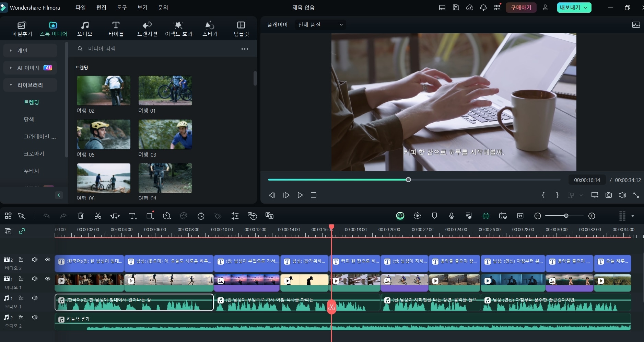The width and height of the screenshot is (644, 342).
Task: Expand the 개인 category
Action: tap(11, 50)
